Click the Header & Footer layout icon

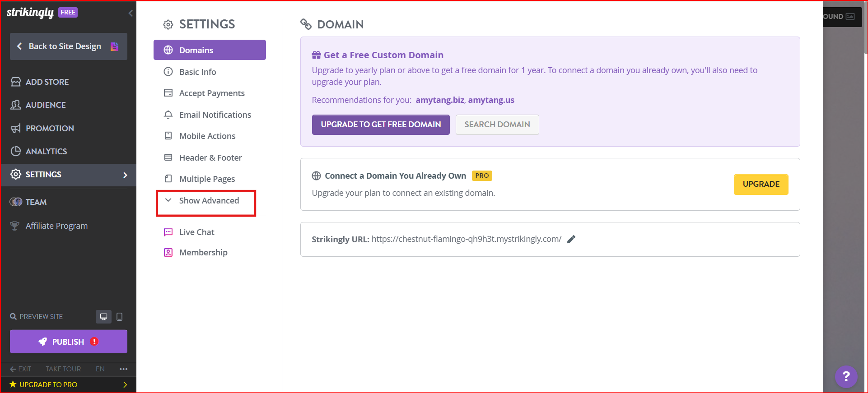tap(168, 157)
